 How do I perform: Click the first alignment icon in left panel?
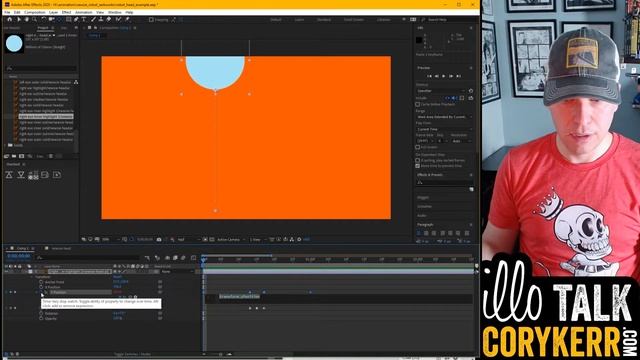coord(9,175)
